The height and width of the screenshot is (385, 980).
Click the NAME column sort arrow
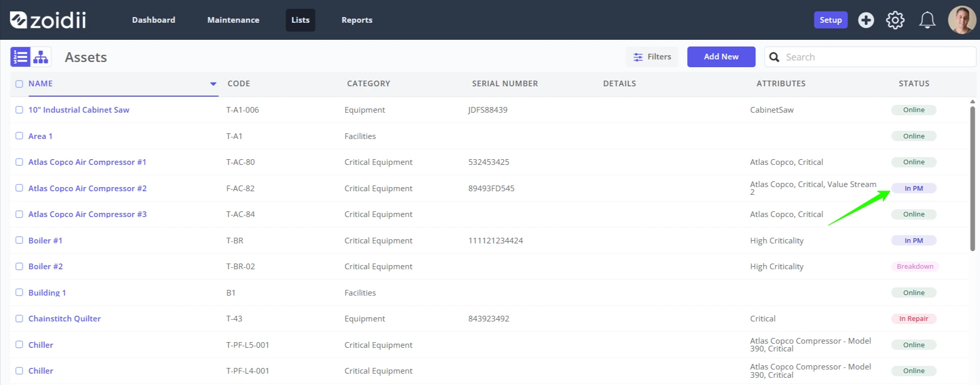pyautogui.click(x=213, y=84)
